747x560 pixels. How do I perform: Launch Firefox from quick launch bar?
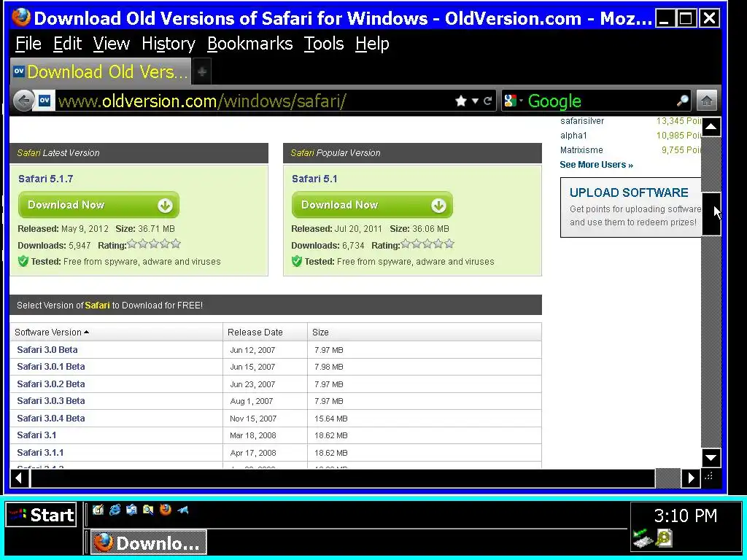[166, 510]
